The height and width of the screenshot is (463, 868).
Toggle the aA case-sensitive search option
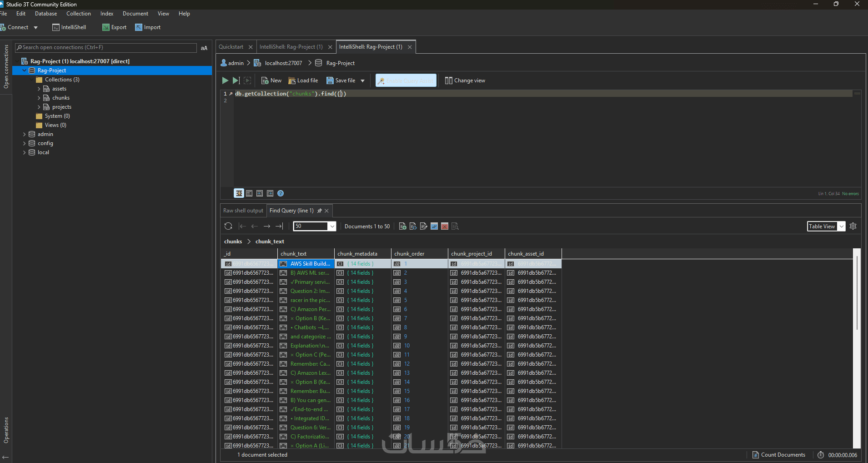point(204,48)
